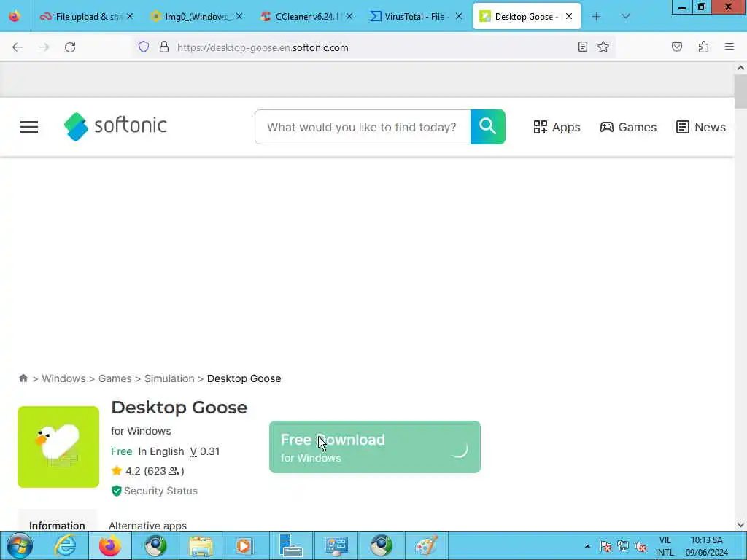This screenshot has width=747, height=560.
Task: Expand the list all tabs chevron
Action: coord(625,17)
